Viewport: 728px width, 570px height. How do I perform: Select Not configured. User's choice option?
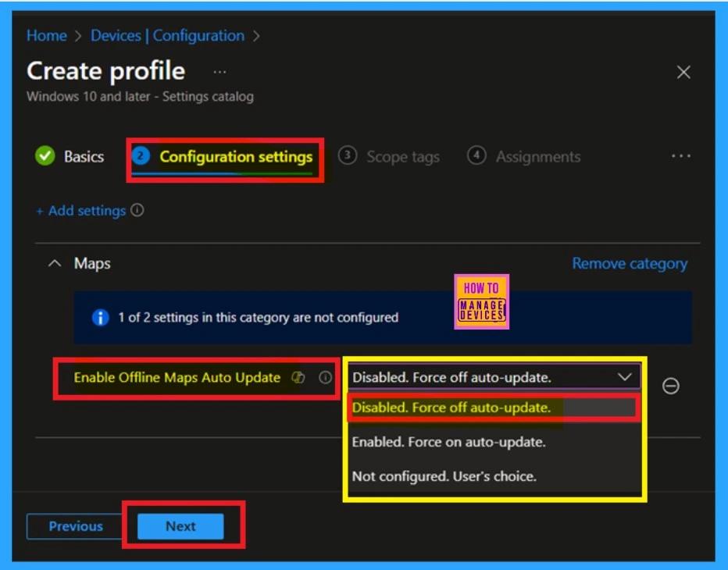494,476
